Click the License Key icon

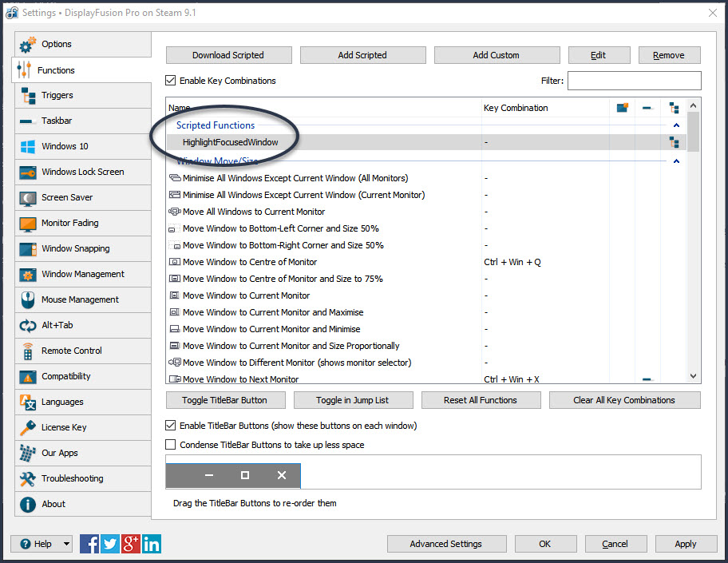tap(28, 428)
